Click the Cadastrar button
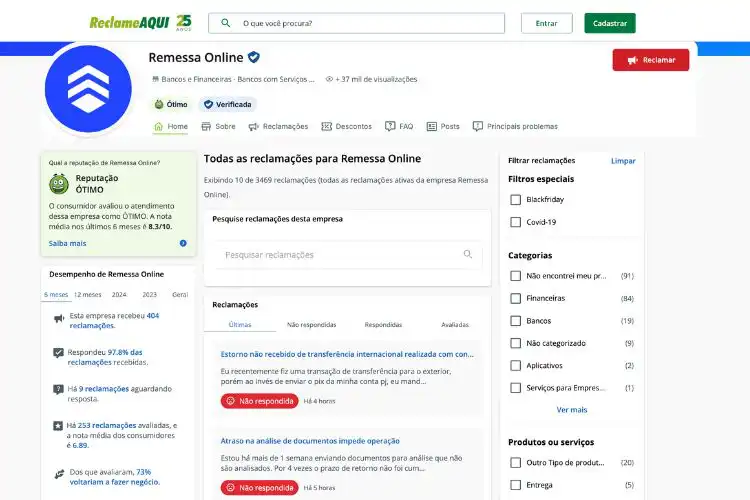The height and width of the screenshot is (500, 750). click(x=610, y=23)
